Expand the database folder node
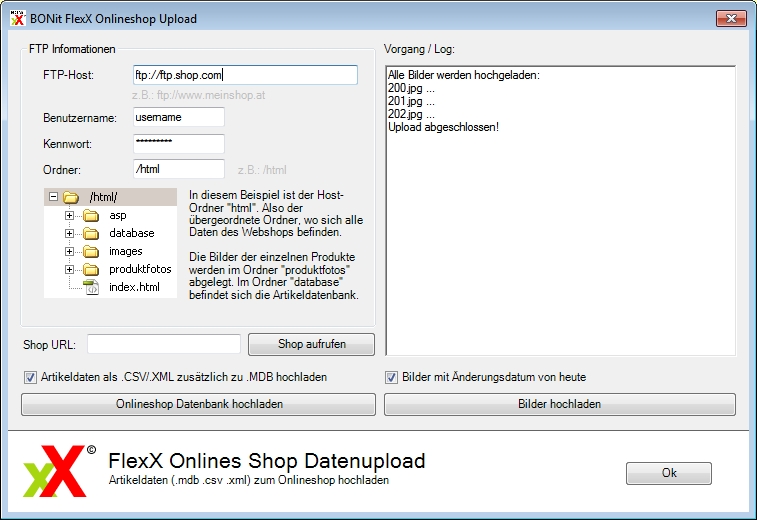This screenshot has height=520, width=757. 70,234
